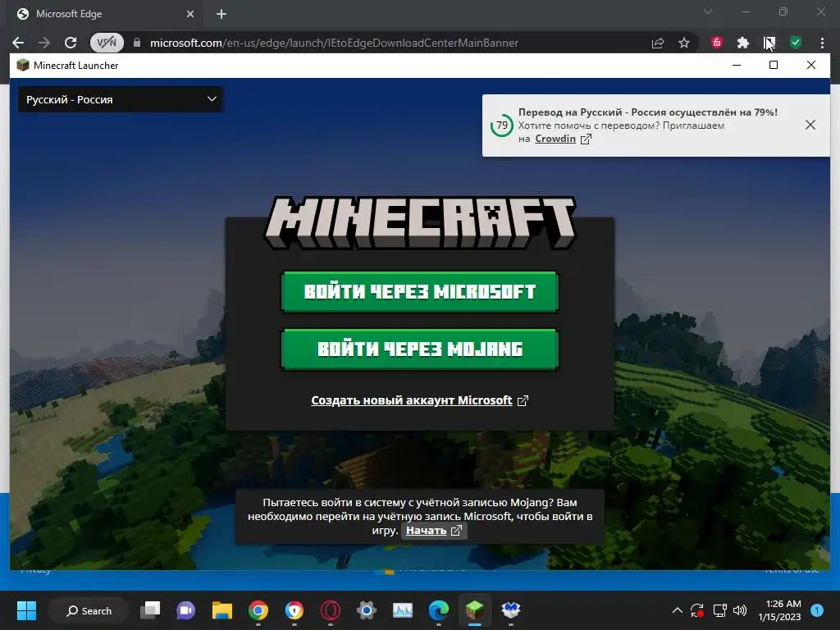Open the Русский - Россия language dropdown
Image resolution: width=840 pixels, height=630 pixels.
click(121, 99)
